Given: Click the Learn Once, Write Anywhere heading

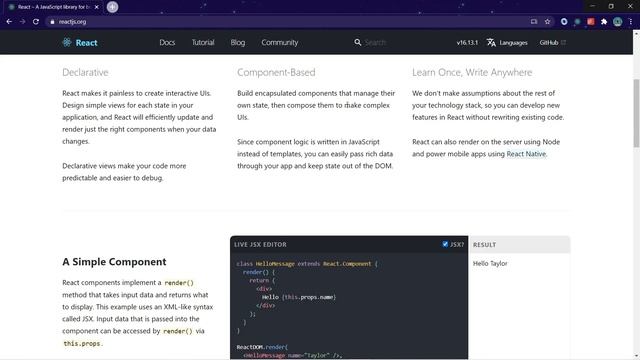Looking at the screenshot, I should [x=472, y=72].
